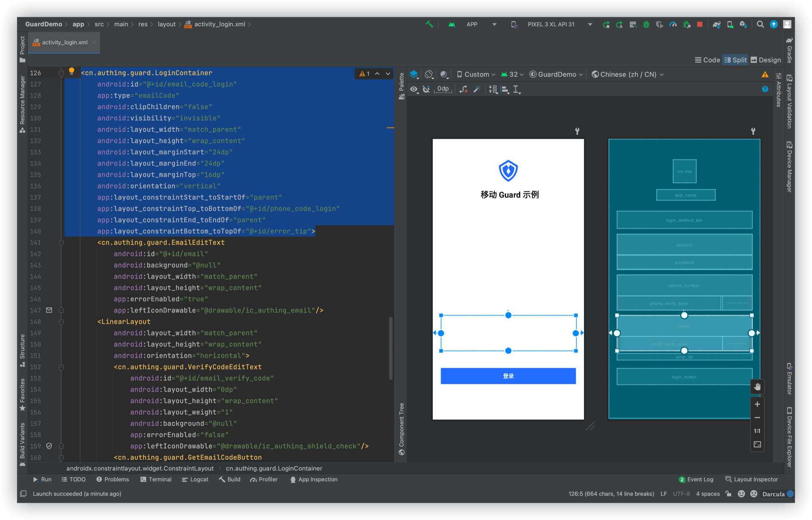This screenshot has width=812, height=520.
Task: Click the Debug app bug icon
Action: tap(646, 25)
